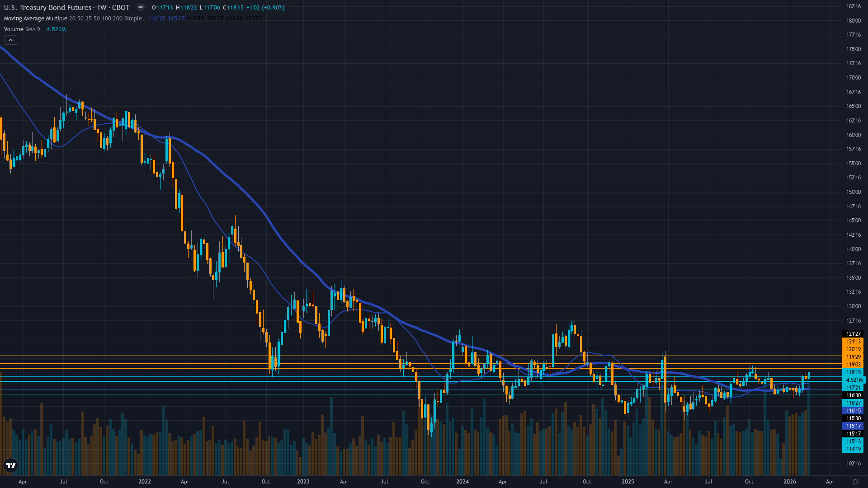Viewport: 868px width, 488px height.
Task: Select the Moving Average Multiple indicator legend
Action: pos(73,19)
